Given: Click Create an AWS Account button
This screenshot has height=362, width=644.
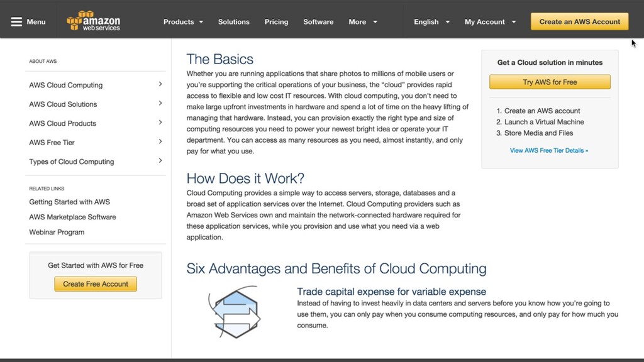Looking at the screenshot, I should pyautogui.click(x=579, y=22).
